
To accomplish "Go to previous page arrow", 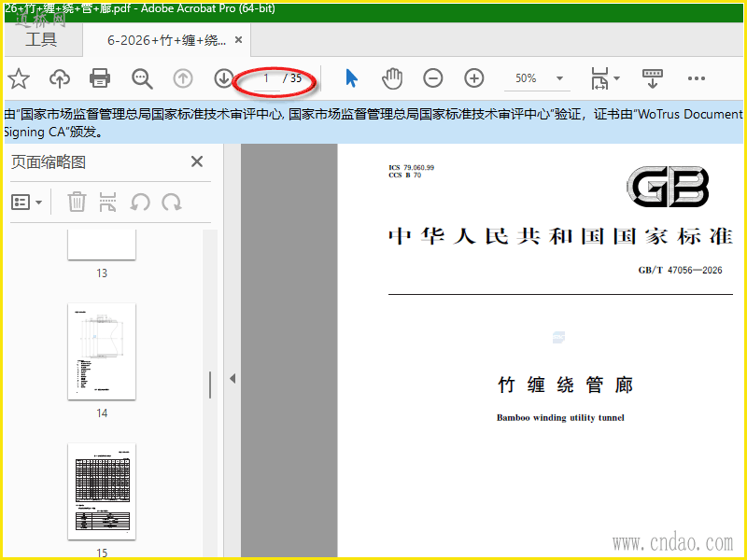I will (x=183, y=78).
